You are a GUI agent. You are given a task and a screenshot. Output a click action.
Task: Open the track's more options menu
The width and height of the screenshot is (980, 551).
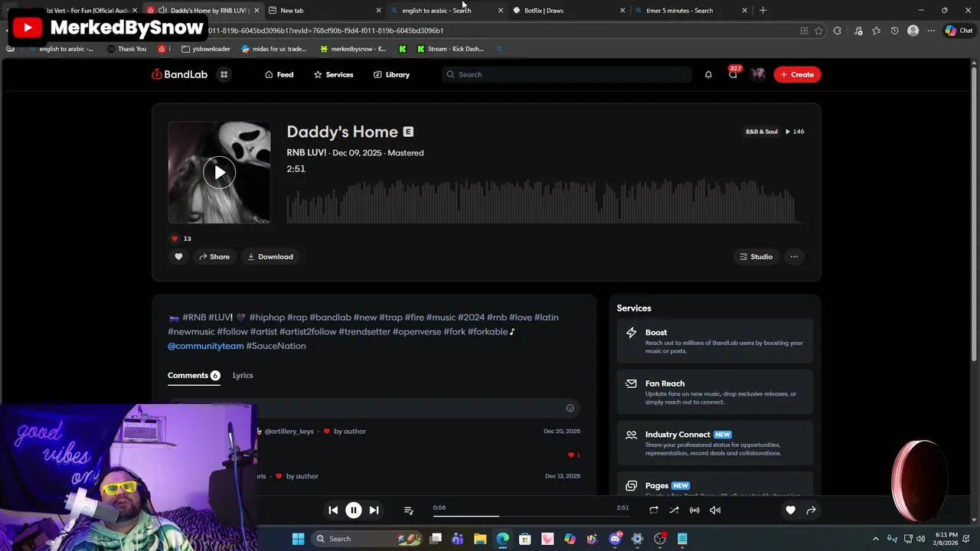(x=794, y=256)
